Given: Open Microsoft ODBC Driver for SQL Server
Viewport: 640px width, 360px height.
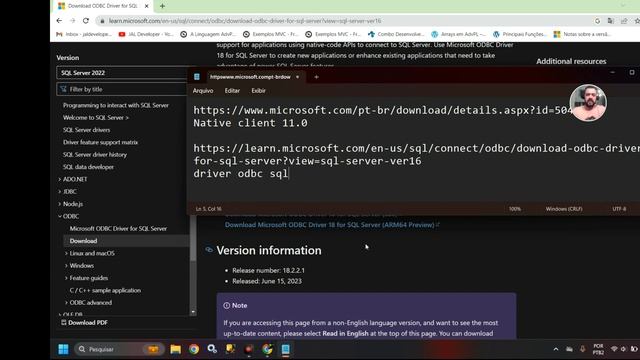Looking at the screenshot, I should [118, 229].
